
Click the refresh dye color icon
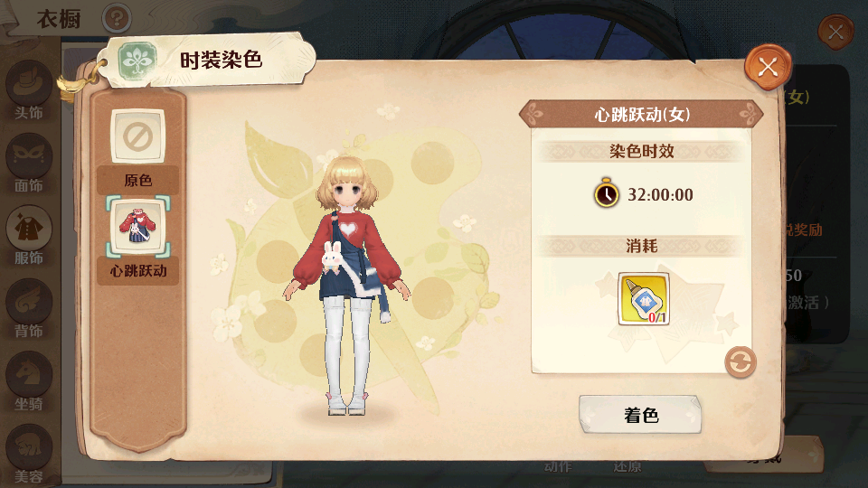point(741,362)
